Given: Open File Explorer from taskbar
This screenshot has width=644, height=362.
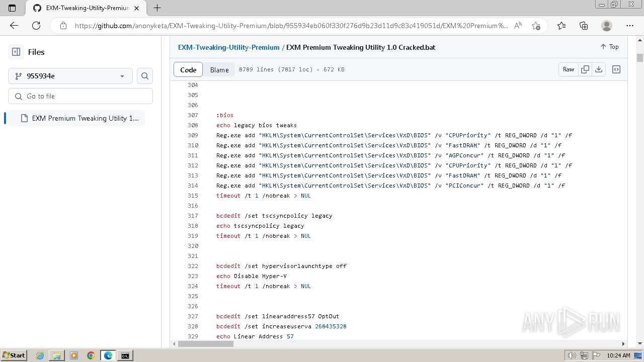Looking at the screenshot, I should coord(57,355).
